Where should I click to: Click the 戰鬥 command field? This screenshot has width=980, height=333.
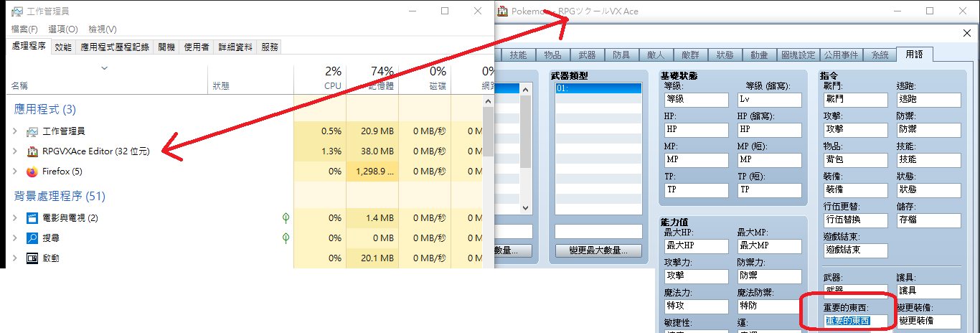click(856, 100)
